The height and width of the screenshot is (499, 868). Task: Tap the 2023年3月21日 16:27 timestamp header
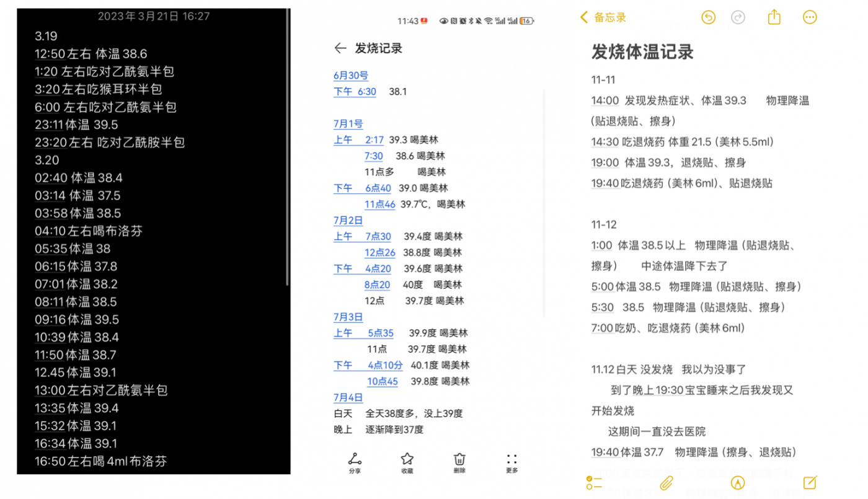click(153, 16)
